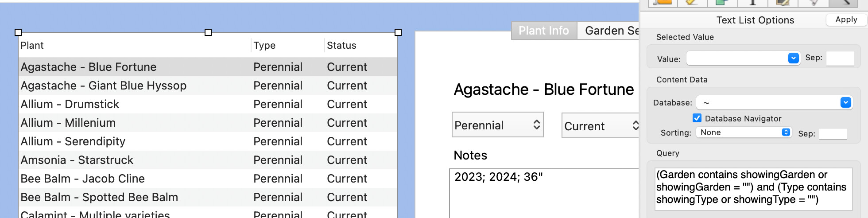This screenshot has width=868, height=218.
Task: Grab the top-center selection handle of list
Action: point(208,32)
